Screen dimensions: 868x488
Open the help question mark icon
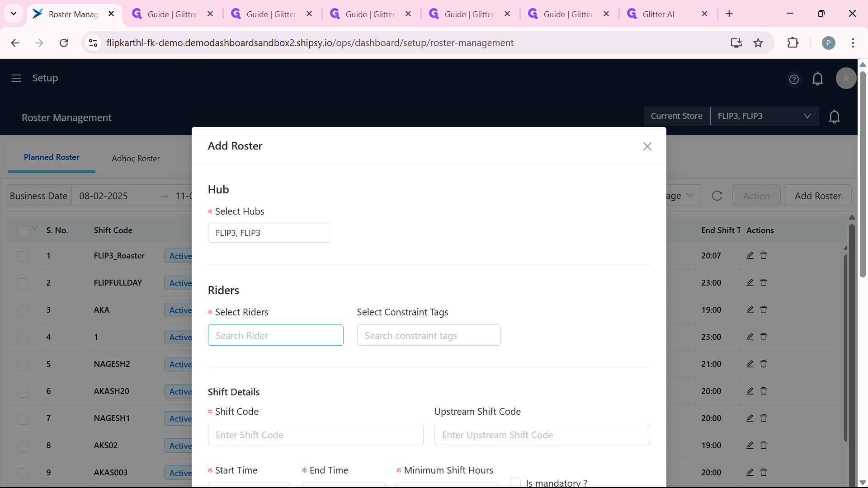(794, 79)
